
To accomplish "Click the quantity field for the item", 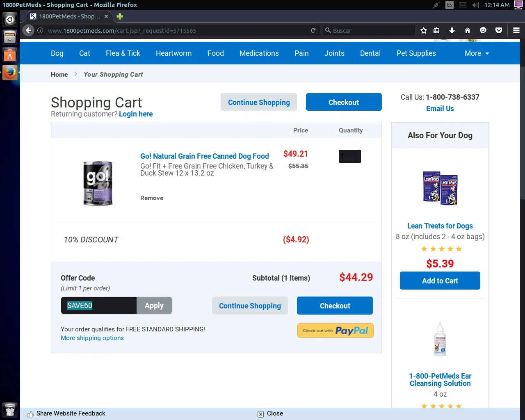I will click(349, 156).
